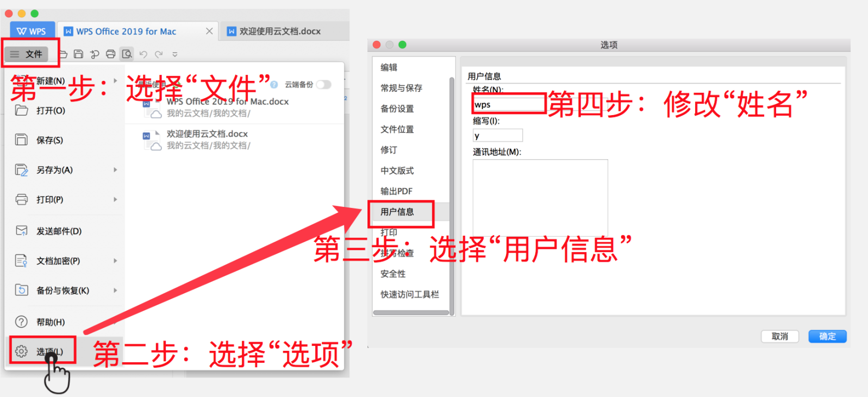The width and height of the screenshot is (868, 397).
Task: Click the 打印(P) printer icon in menu
Action: click(21, 199)
